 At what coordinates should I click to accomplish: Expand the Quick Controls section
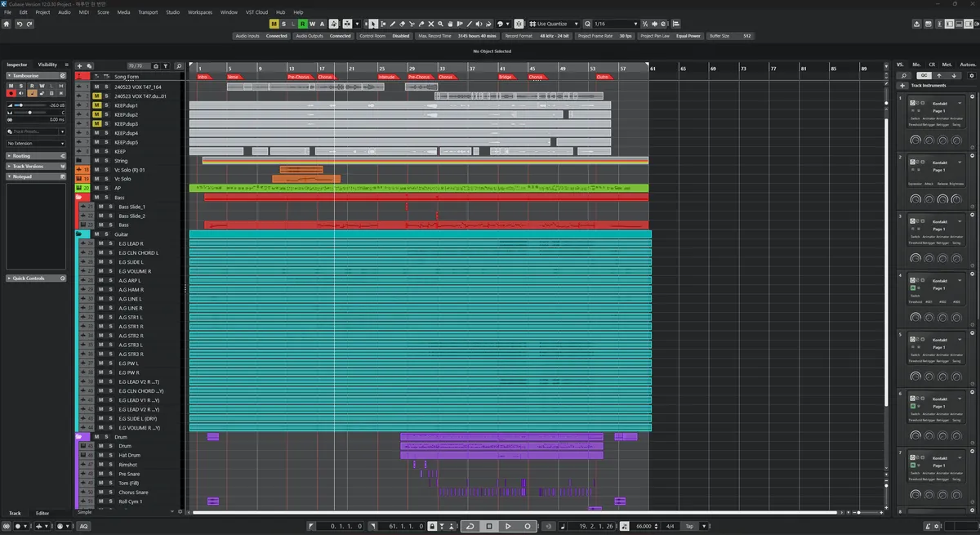[x=36, y=279]
